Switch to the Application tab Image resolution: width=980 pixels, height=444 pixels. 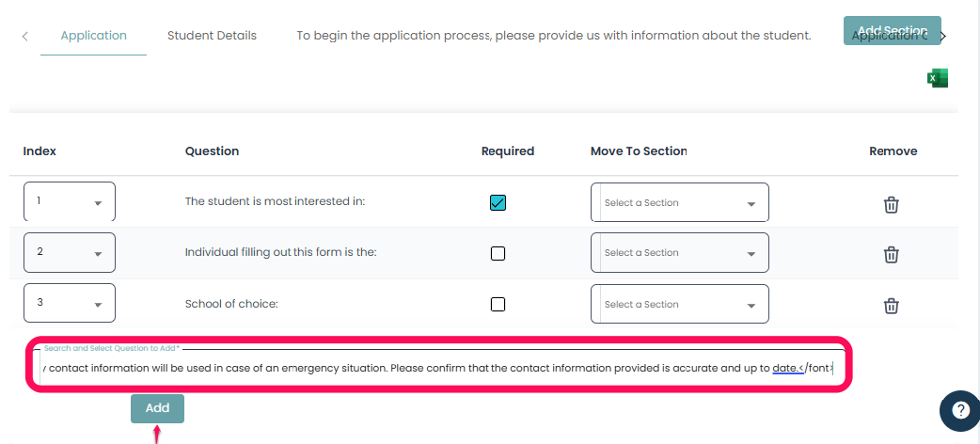click(x=93, y=36)
